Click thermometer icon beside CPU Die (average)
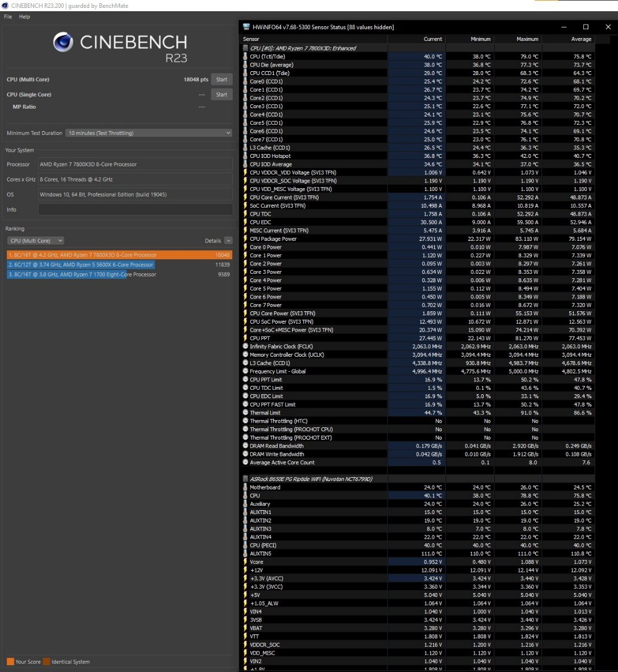618x672 pixels. (245, 65)
